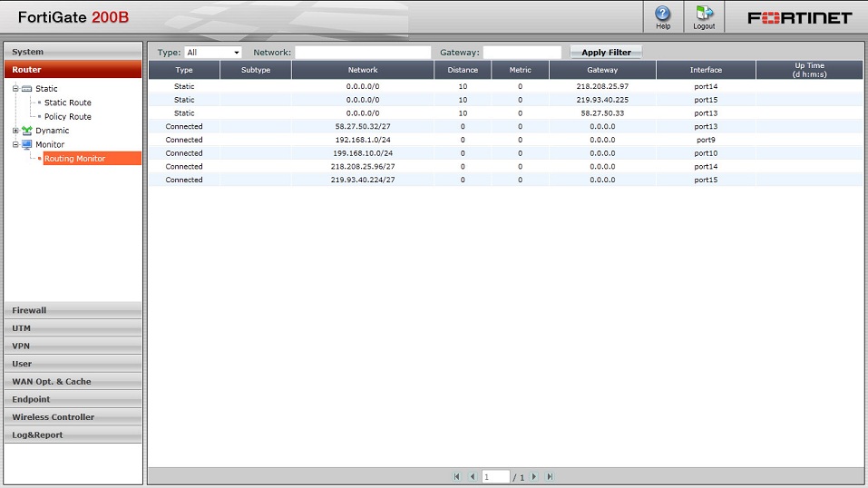
Task: Select network 218.208.25.96/27 cell
Action: (363, 166)
